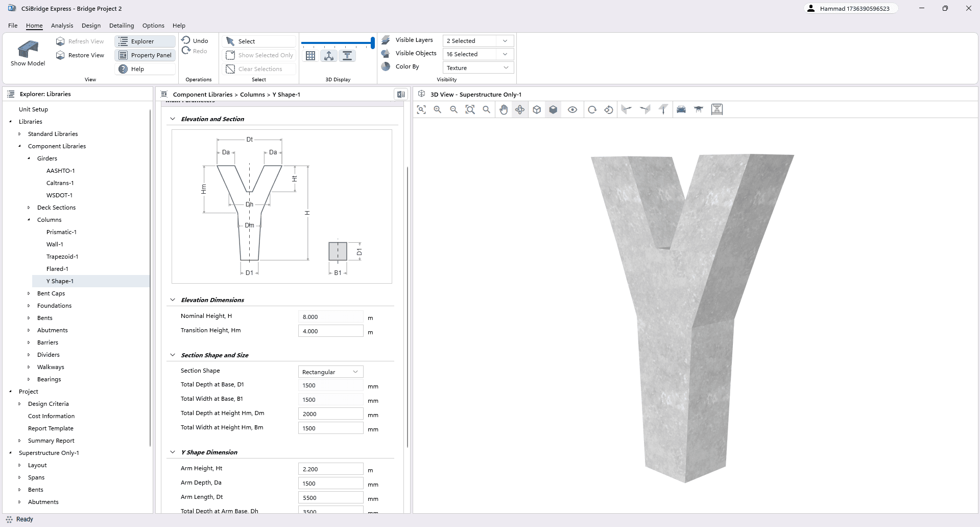Screen dimensions: 980x527
Task: Click the Nominal Height H input field
Action: pyautogui.click(x=330, y=316)
